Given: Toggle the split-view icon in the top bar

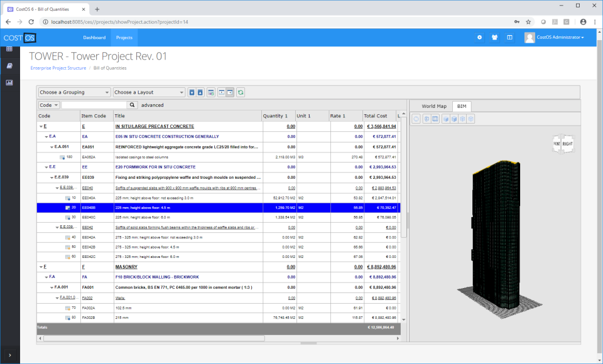Looking at the screenshot, I should 510,37.
